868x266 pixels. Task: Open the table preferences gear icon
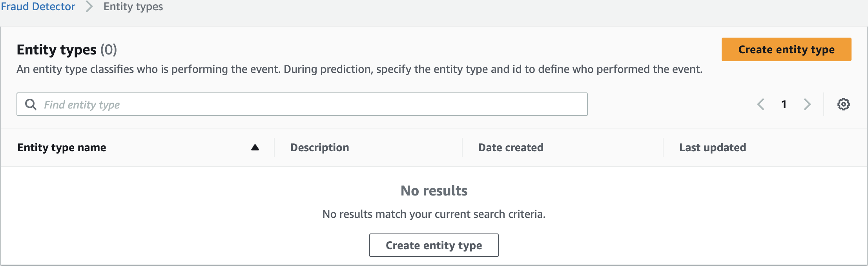843,104
